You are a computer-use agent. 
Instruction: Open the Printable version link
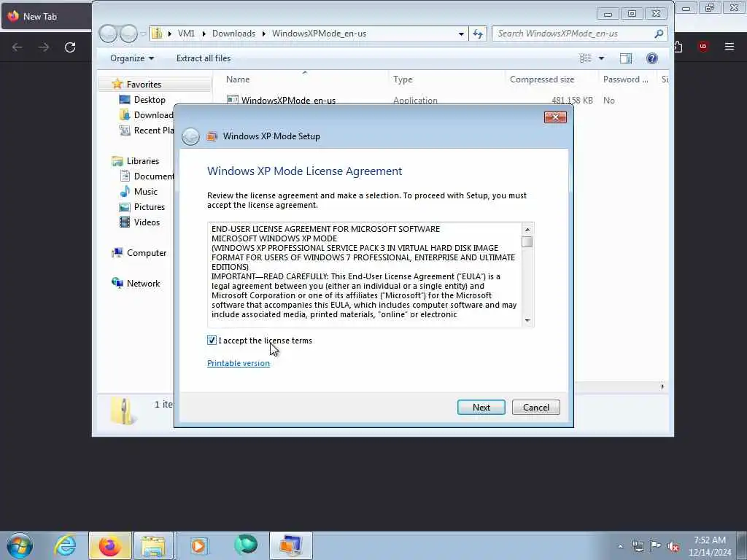click(x=239, y=363)
